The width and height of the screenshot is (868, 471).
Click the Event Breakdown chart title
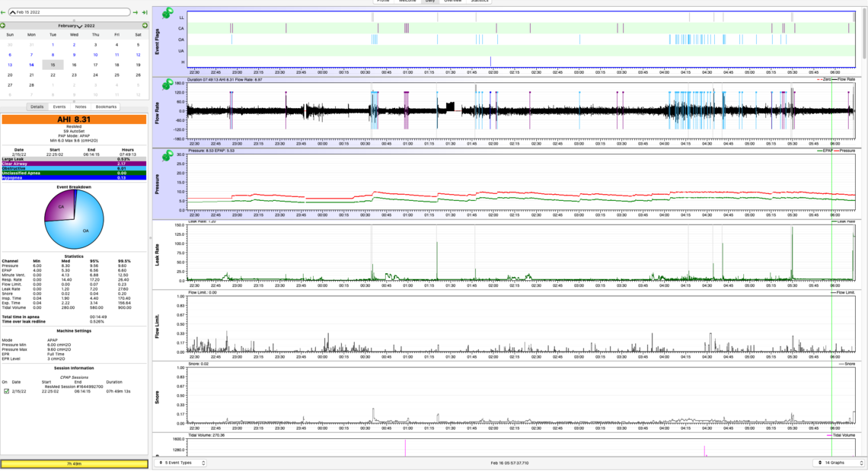[74, 187]
